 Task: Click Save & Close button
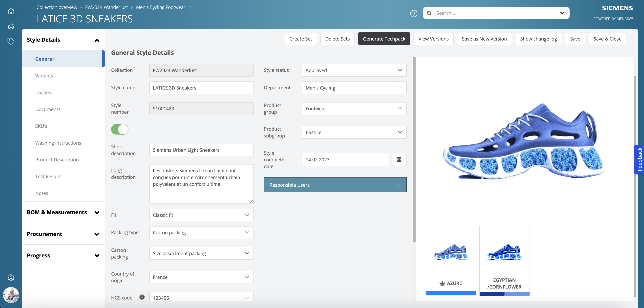(x=607, y=38)
